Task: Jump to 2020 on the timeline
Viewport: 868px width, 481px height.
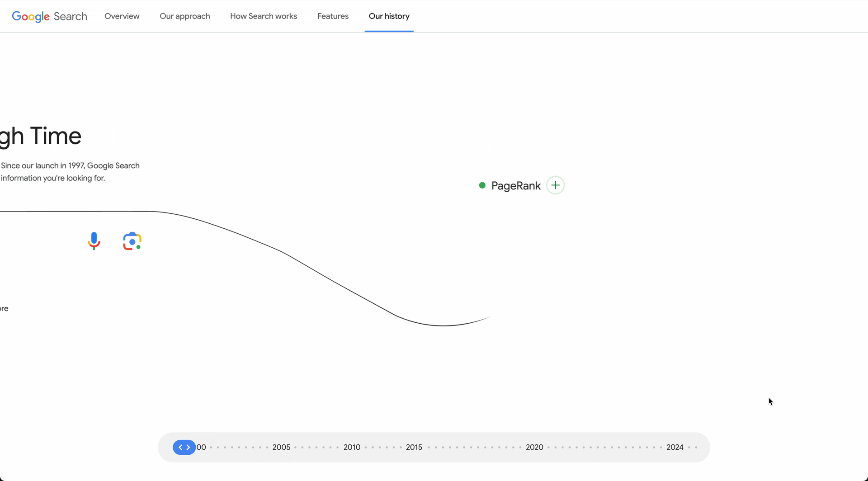Action: (x=534, y=447)
